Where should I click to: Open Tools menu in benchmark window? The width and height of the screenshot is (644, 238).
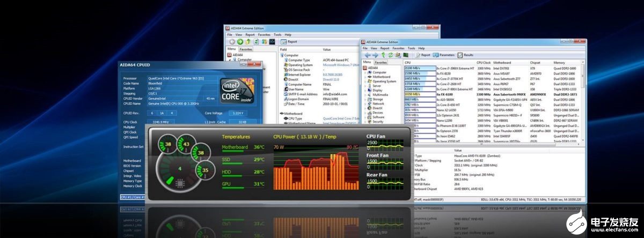click(x=411, y=48)
